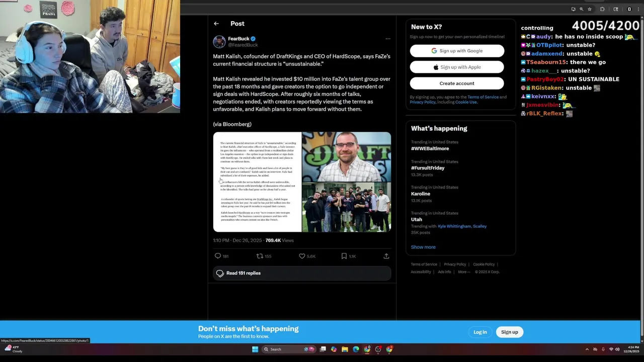The image size is (644, 362).
Task: Open the FaZe group photo
Action: 347,207
